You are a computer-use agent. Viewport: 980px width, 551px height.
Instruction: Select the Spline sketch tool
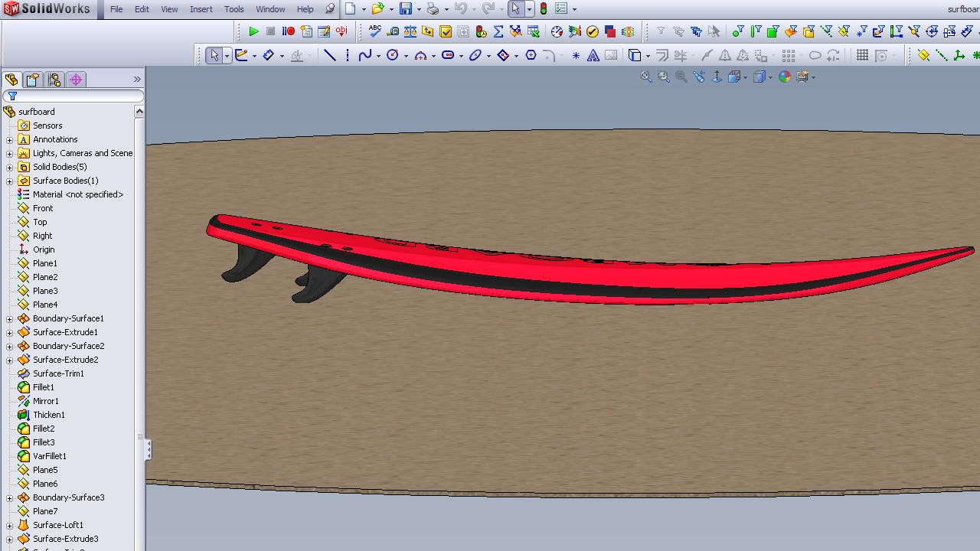click(x=365, y=55)
